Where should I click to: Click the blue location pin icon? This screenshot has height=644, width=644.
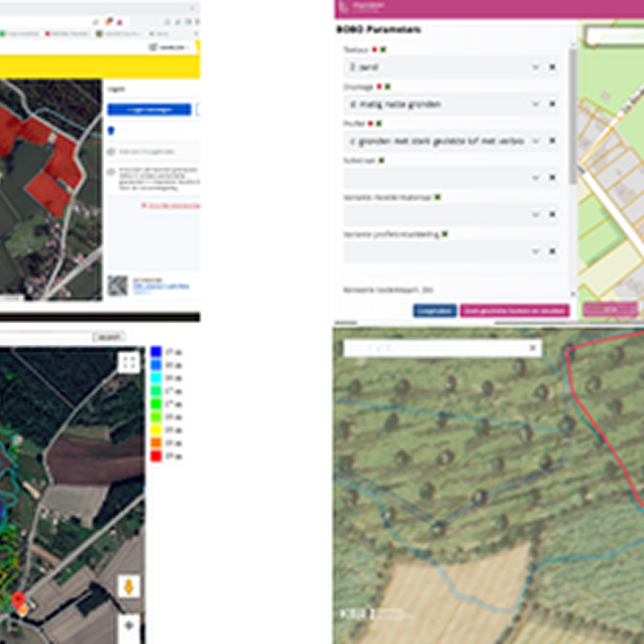click(110, 131)
